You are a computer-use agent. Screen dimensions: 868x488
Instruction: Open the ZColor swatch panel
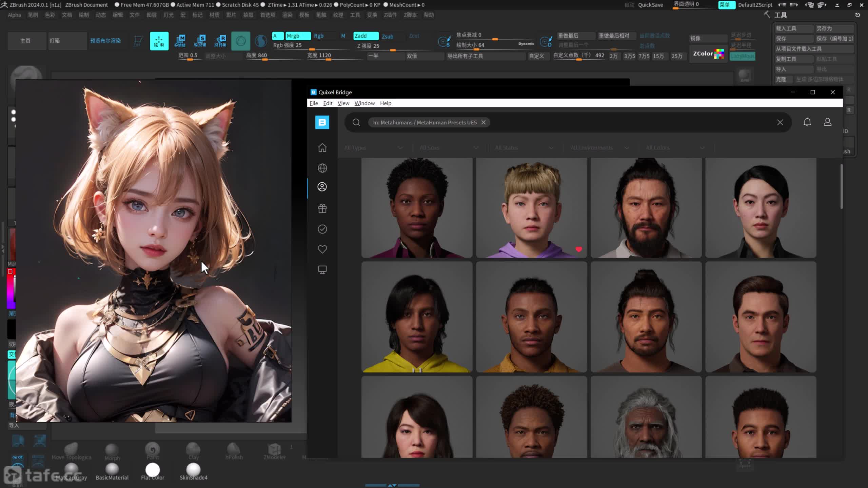point(709,54)
